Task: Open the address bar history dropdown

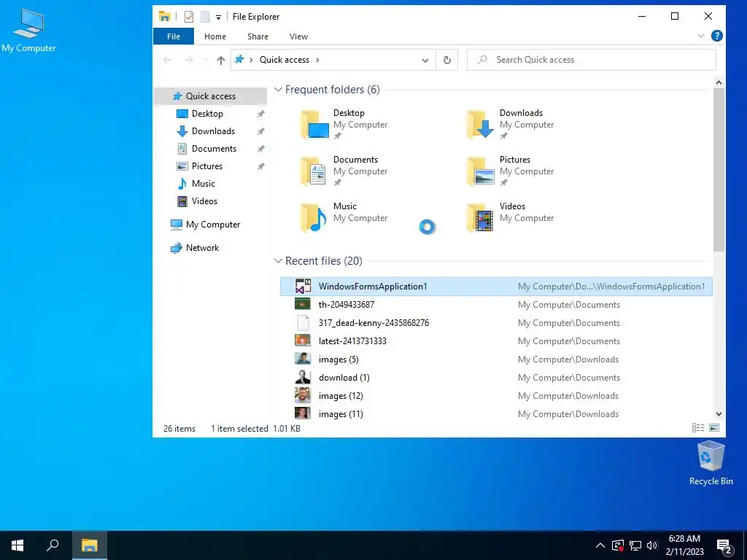Action: (425, 60)
